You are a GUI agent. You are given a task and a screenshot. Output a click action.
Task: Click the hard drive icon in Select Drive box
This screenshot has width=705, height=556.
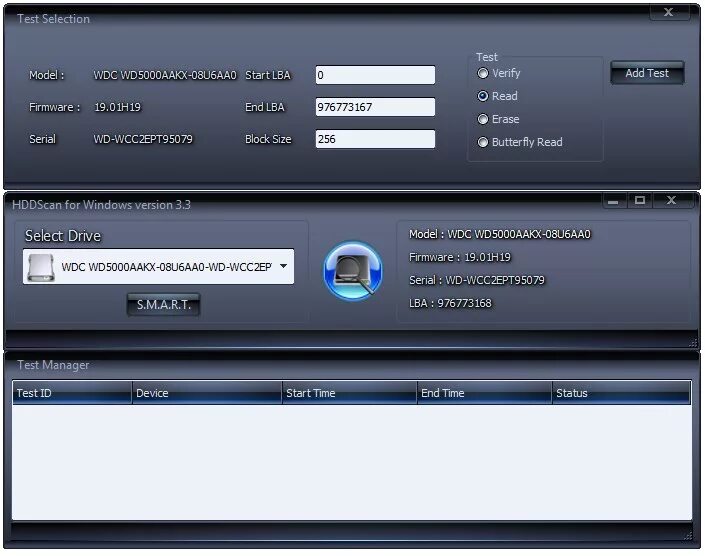click(x=40, y=267)
